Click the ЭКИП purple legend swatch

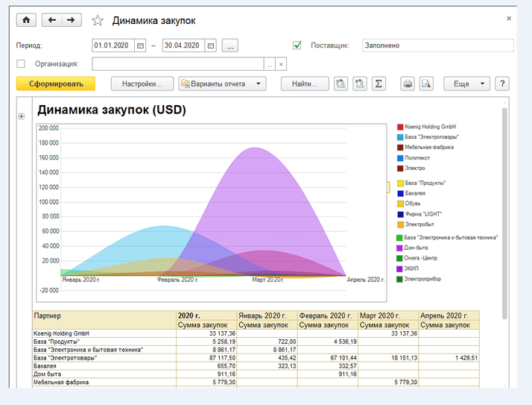pyautogui.click(x=400, y=269)
